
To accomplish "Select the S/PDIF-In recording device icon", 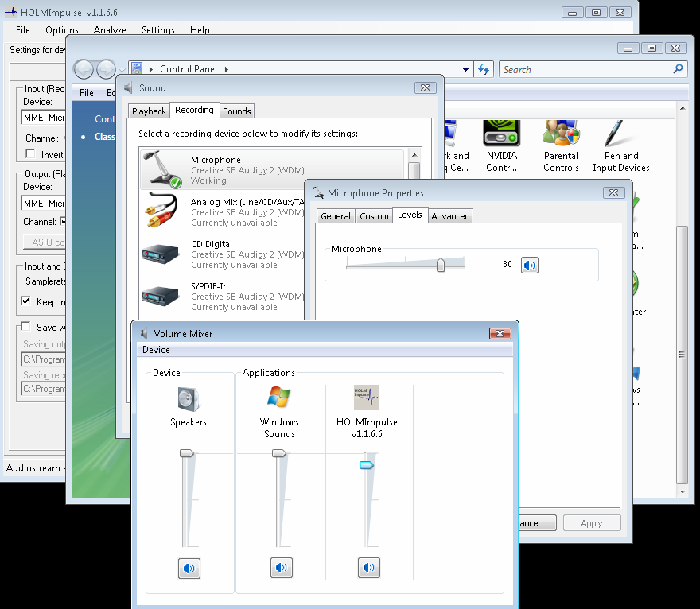I will (160, 296).
